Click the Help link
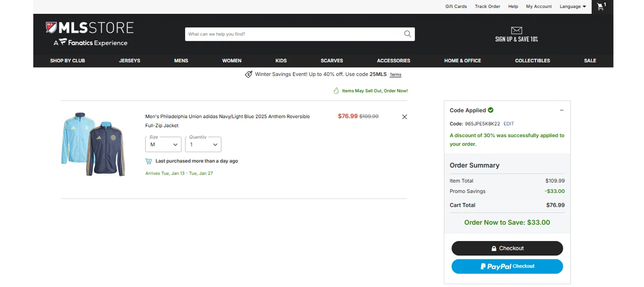Viewport: 644px width, 287px height. 513,6
